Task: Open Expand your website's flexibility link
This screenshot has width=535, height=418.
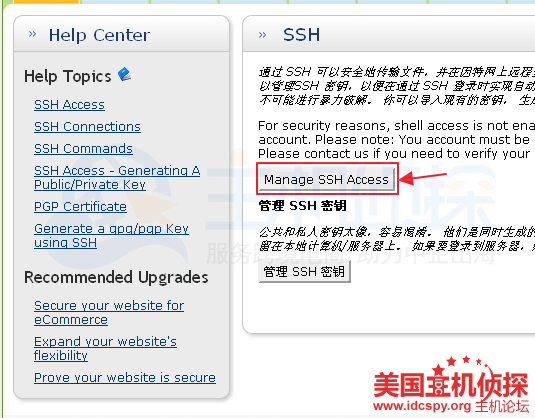Action: [x=105, y=348]
